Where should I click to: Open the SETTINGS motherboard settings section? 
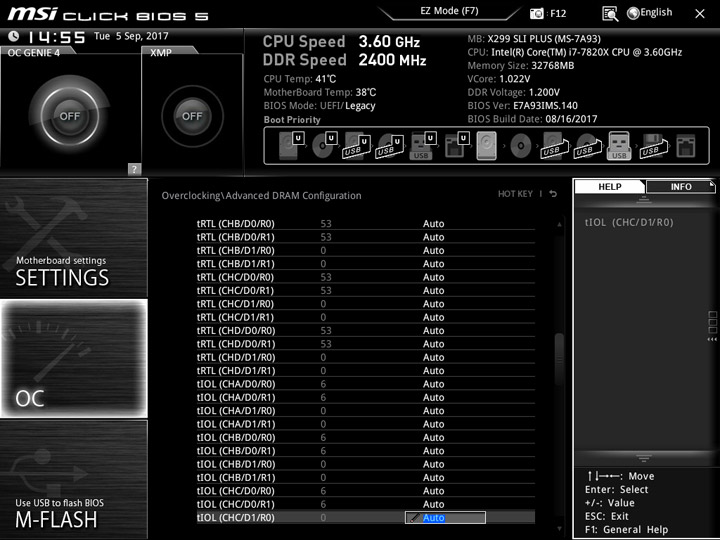click(74, 238)
